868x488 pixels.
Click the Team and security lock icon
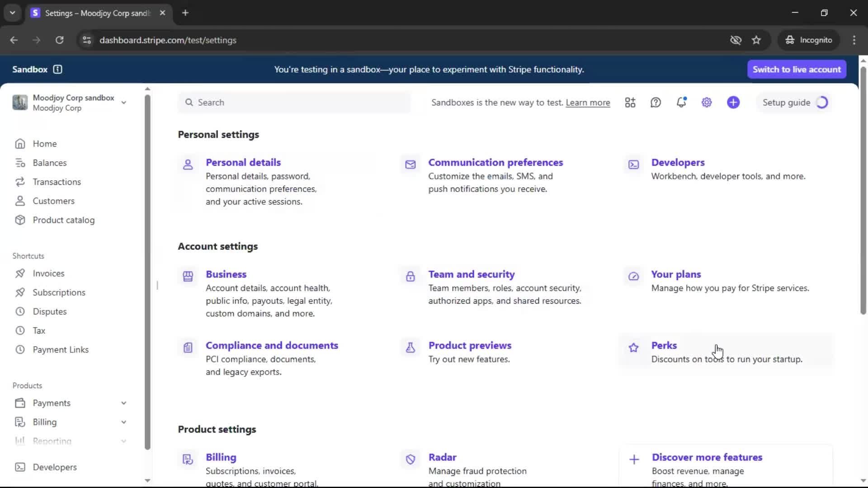(410, 277)
